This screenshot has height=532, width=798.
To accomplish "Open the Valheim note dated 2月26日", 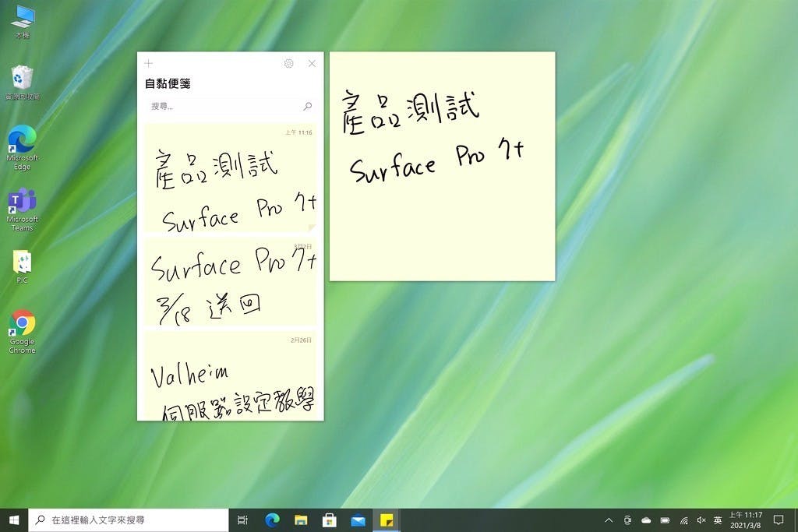I will pyautogui.click(x=230, y=376).
